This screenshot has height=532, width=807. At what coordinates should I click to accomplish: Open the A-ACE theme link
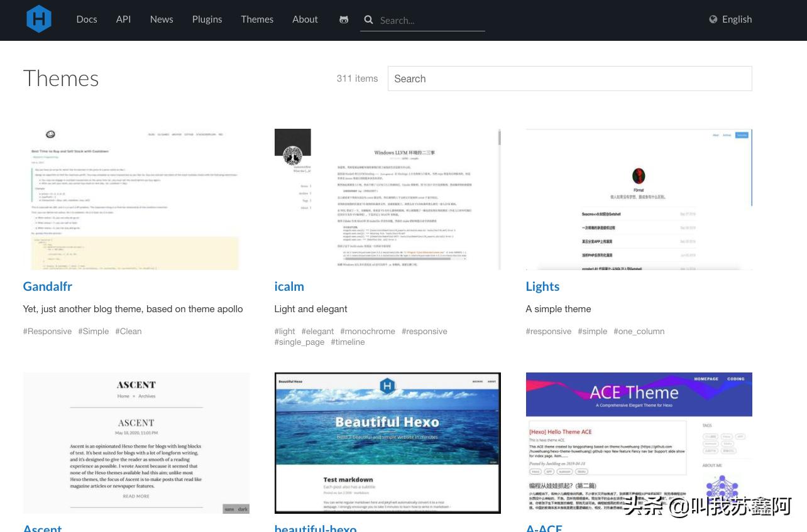[x=544, y=528]
